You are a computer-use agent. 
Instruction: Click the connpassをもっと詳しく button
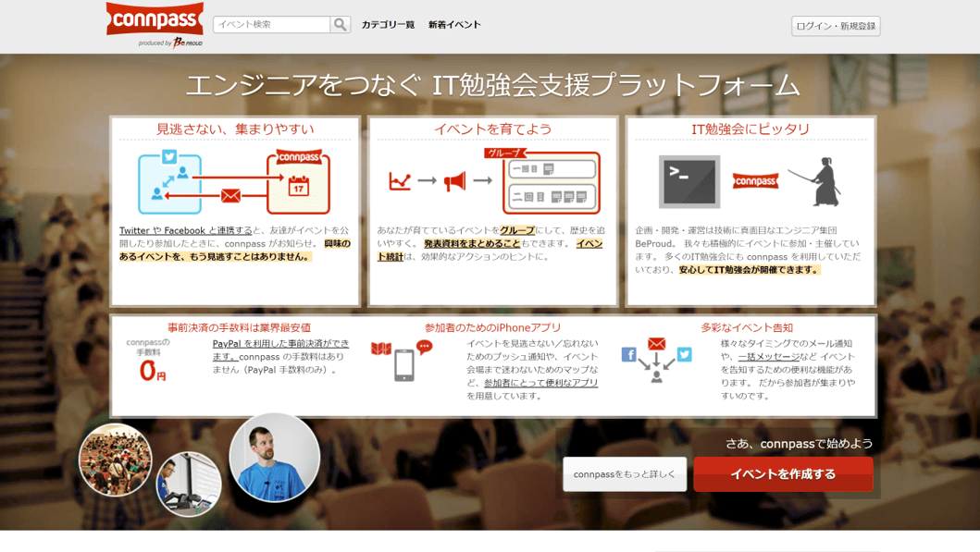point(625,474)
